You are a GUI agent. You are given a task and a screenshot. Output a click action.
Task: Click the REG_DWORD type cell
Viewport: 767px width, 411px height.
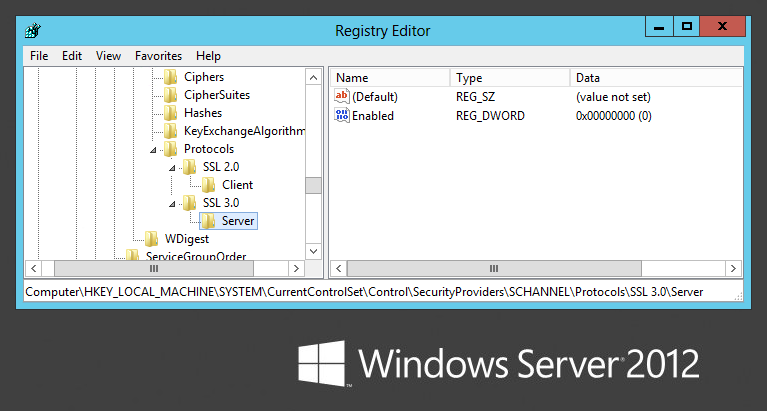490,116
